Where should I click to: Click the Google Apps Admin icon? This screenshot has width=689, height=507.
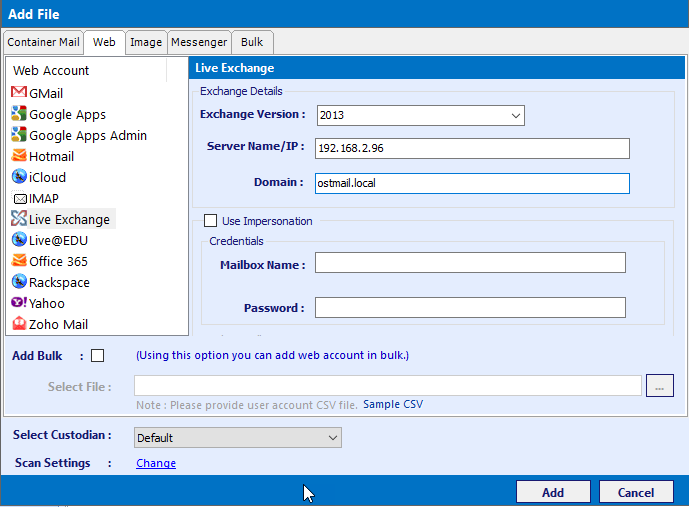click(19, 134)
